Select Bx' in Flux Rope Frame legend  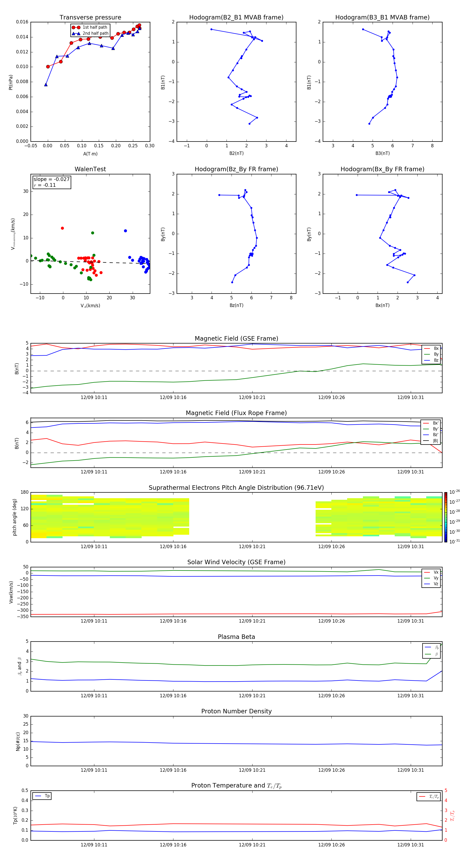click(431, 423)
